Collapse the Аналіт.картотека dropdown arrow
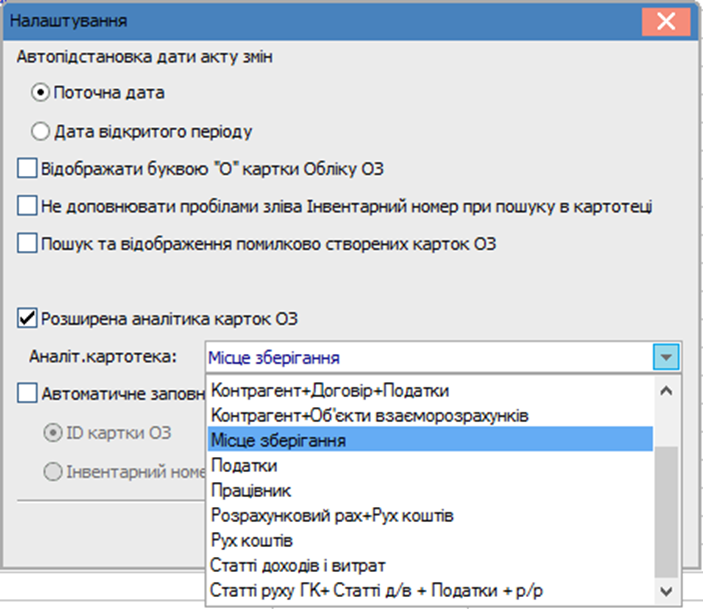Screen dimensions: 703x609 666,357
